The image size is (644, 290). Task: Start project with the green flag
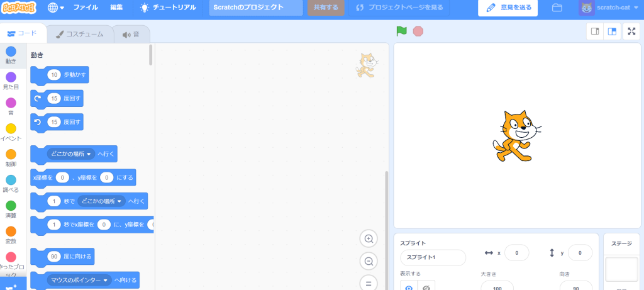pos(401,31)
